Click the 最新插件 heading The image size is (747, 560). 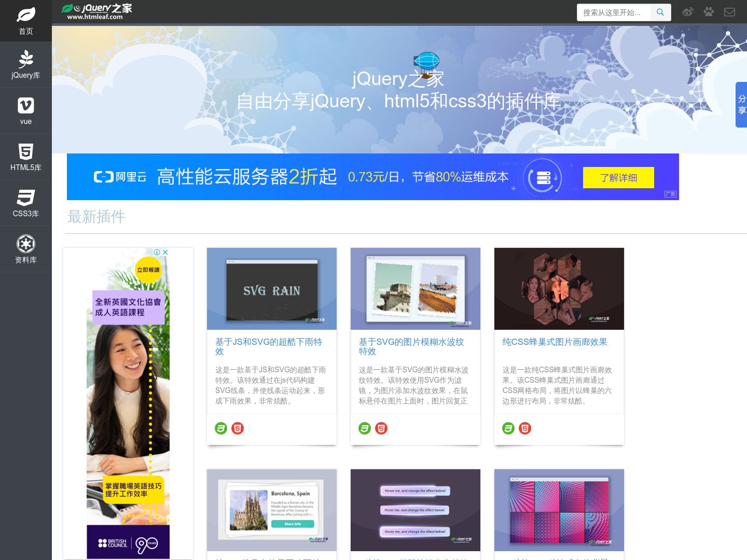[96, 217]
